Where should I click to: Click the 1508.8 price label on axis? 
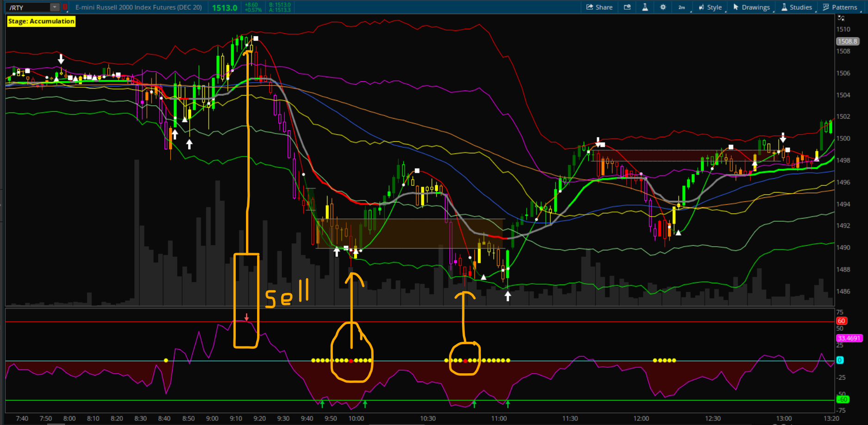click(847, 41)
